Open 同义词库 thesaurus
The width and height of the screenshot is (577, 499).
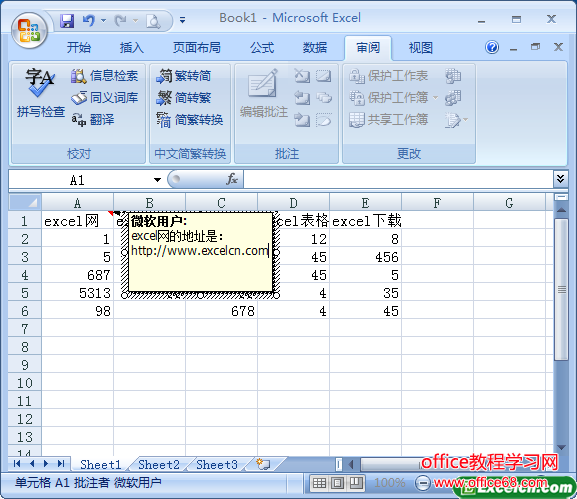tap(105, 98)
